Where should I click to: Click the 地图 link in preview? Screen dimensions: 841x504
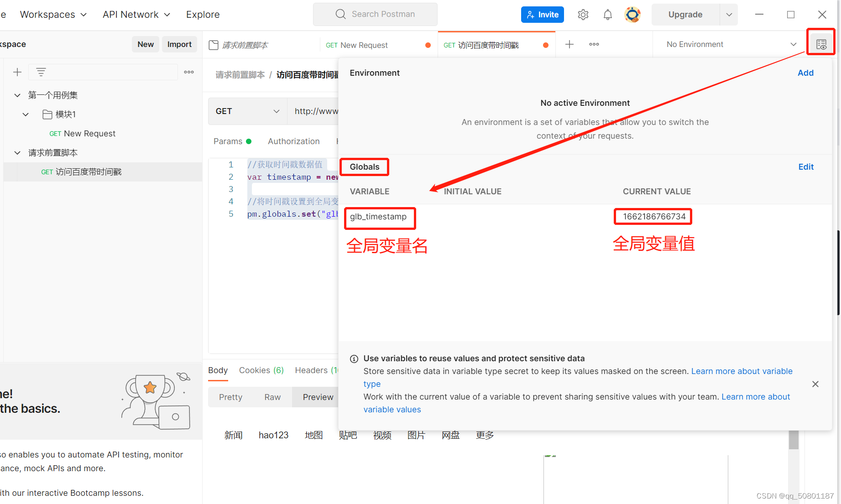[313, 435]
